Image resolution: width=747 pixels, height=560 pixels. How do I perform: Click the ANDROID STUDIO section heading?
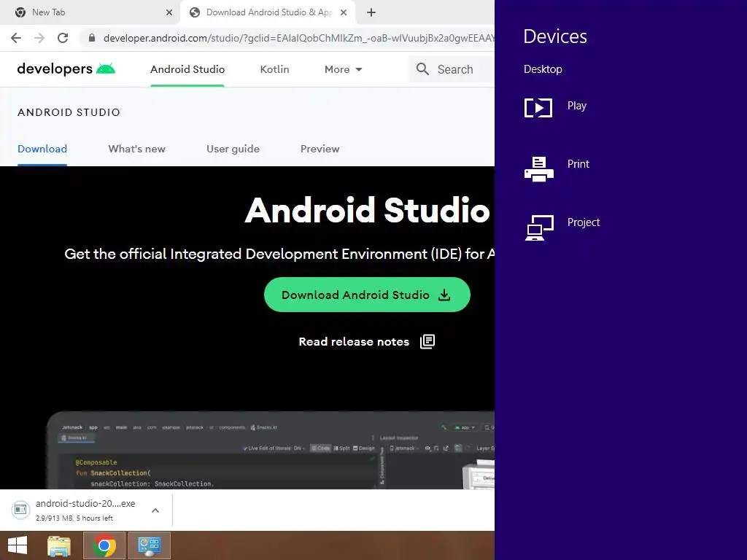69,112
